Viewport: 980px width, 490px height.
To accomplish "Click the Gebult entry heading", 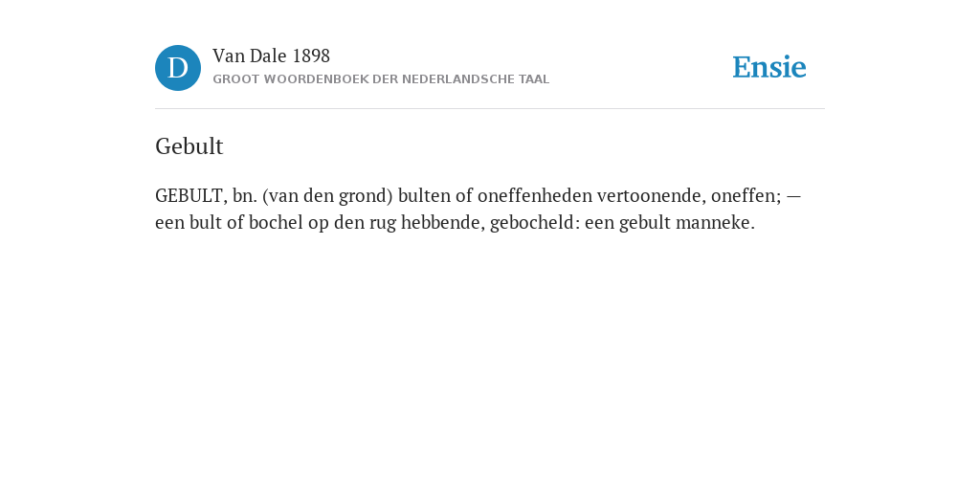I will pos(189,146).
